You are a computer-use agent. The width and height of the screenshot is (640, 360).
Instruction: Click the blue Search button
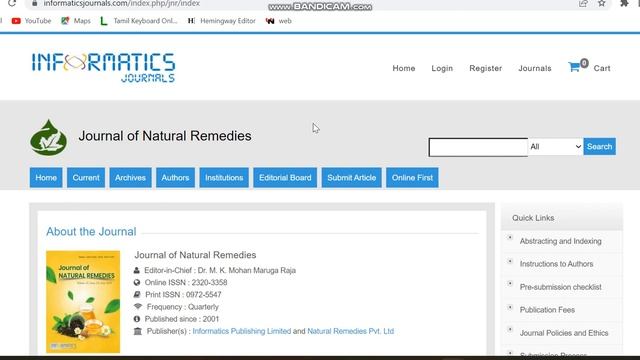pos(600,147)
